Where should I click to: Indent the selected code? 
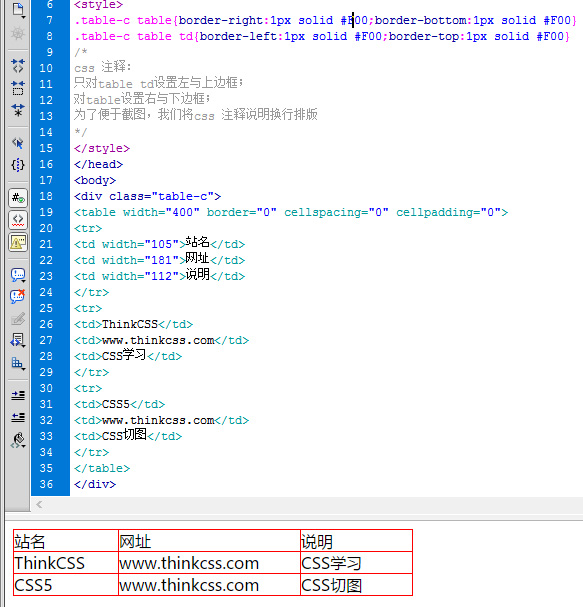[x=18, y=395]
